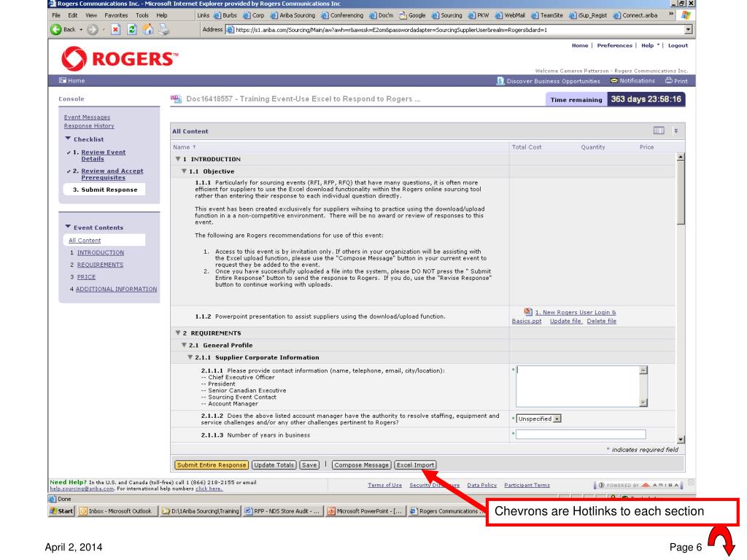Screen dimensions: 747x560
Task: Open the Favorites menu
Action: click(116, 15)
